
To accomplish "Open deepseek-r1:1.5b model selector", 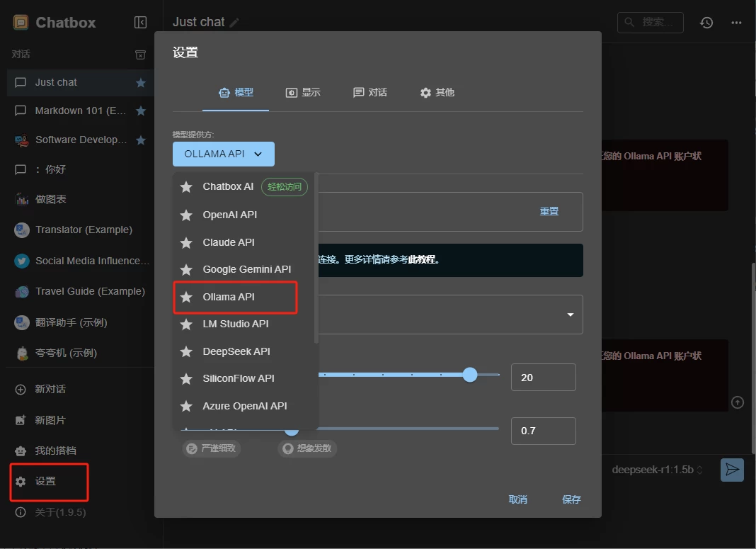I will pos(657,470).
